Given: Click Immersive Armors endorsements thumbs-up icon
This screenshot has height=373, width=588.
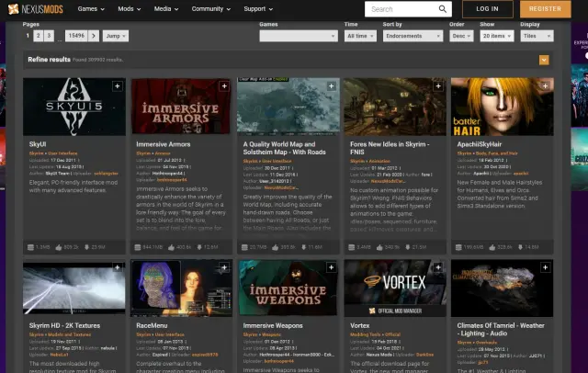Looking at the screenshot, I should (172, 247).
